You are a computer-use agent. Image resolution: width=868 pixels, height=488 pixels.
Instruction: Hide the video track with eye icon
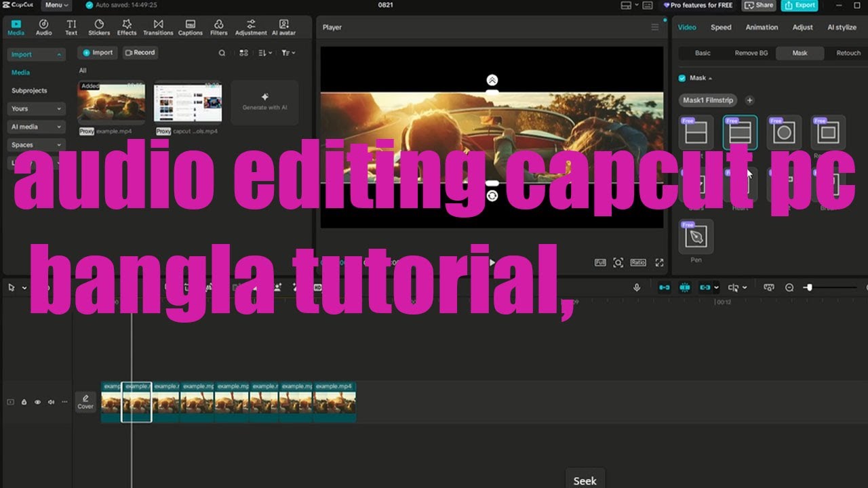[x=37, y=402]
